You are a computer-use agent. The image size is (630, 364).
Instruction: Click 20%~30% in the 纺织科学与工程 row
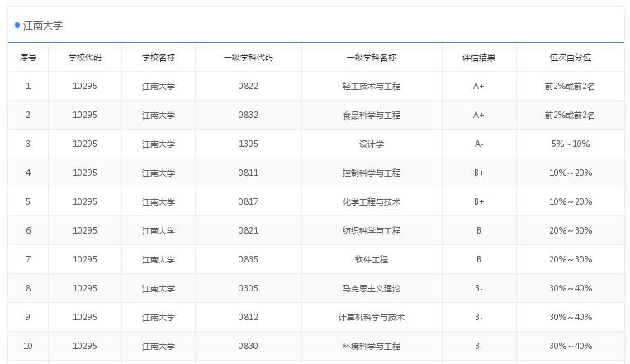[x=571, y=230]
